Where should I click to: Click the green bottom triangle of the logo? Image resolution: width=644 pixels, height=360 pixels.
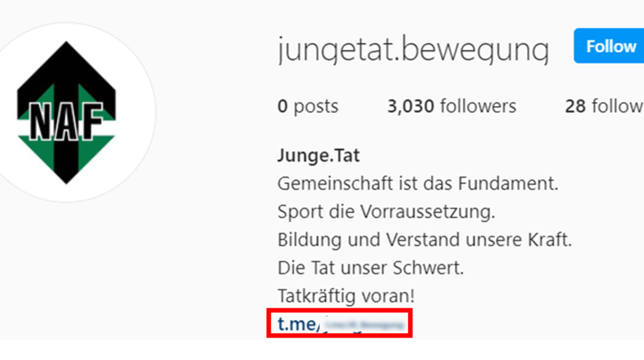66,161
